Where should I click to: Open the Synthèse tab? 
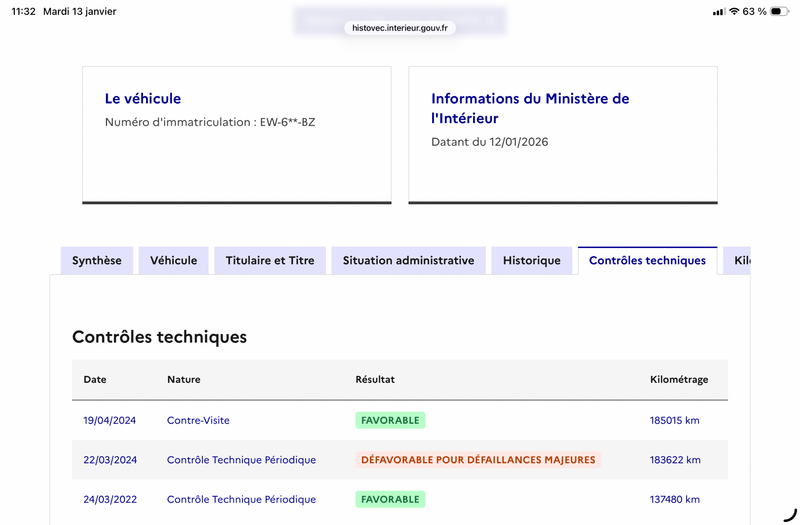(97, 261)
